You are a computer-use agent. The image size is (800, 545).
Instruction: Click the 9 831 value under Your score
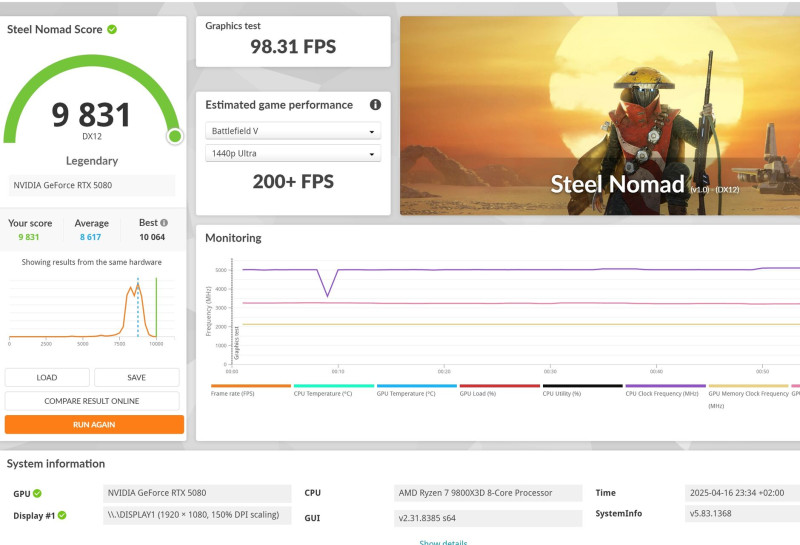pyautogui.click(x=29, y=237)
